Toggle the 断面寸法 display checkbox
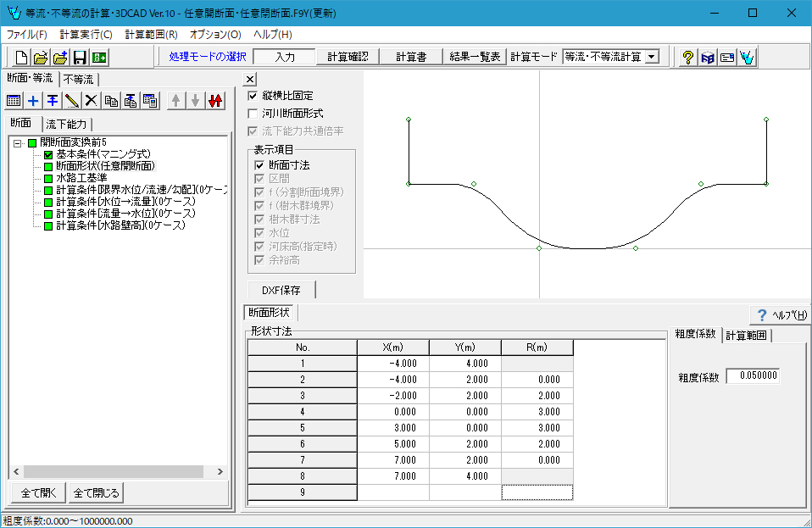Image resolution: width=812 pixels, height=528 pixels. (x=259, y=165)
